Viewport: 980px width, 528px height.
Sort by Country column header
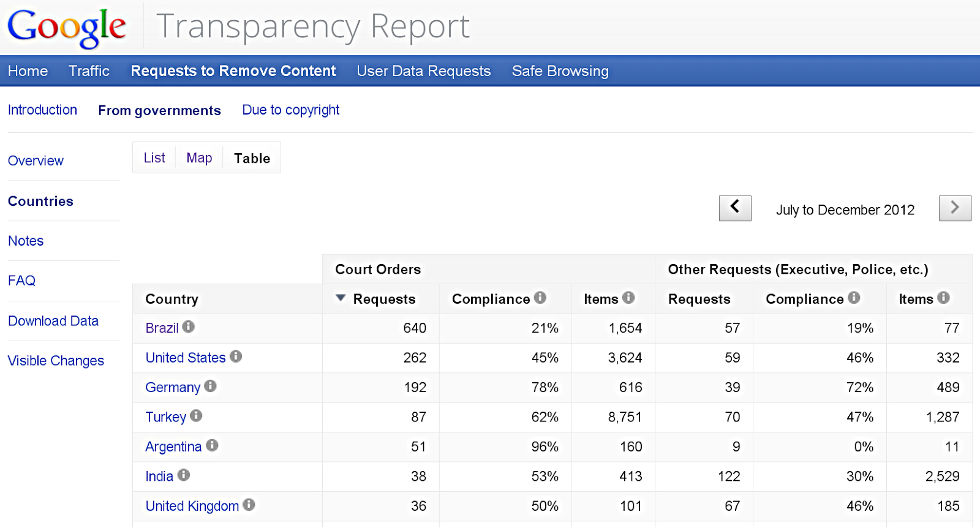tap(171, 299)
